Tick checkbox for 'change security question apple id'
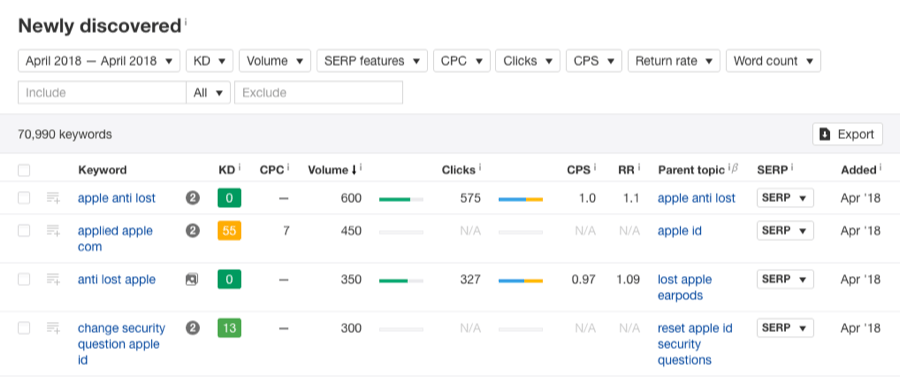Screen dimensions: 900x377 24,328
